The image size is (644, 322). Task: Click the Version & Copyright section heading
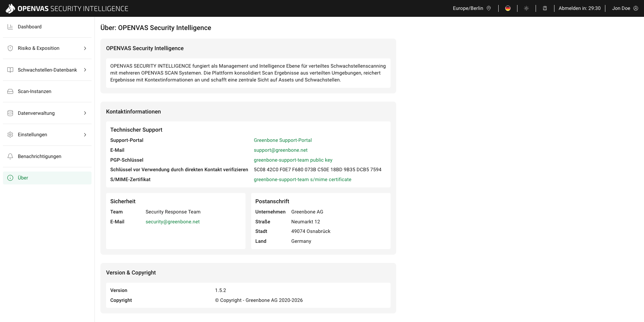point(131,273)
